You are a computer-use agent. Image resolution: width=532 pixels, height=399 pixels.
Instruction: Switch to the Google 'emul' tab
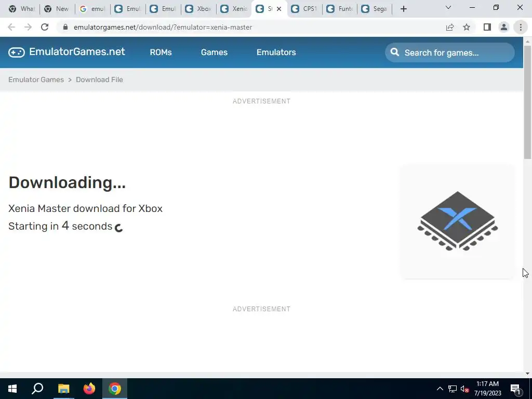92,9
